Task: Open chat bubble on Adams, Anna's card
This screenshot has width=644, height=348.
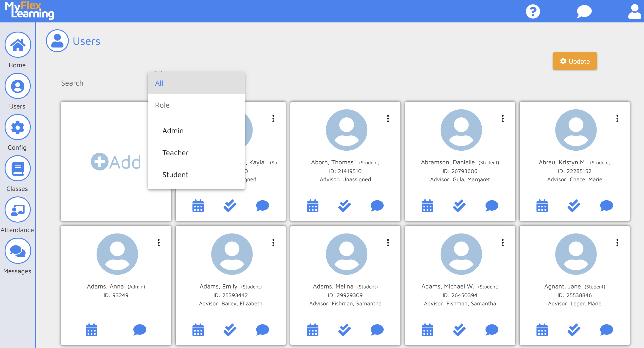Action: tap(140, 330)
